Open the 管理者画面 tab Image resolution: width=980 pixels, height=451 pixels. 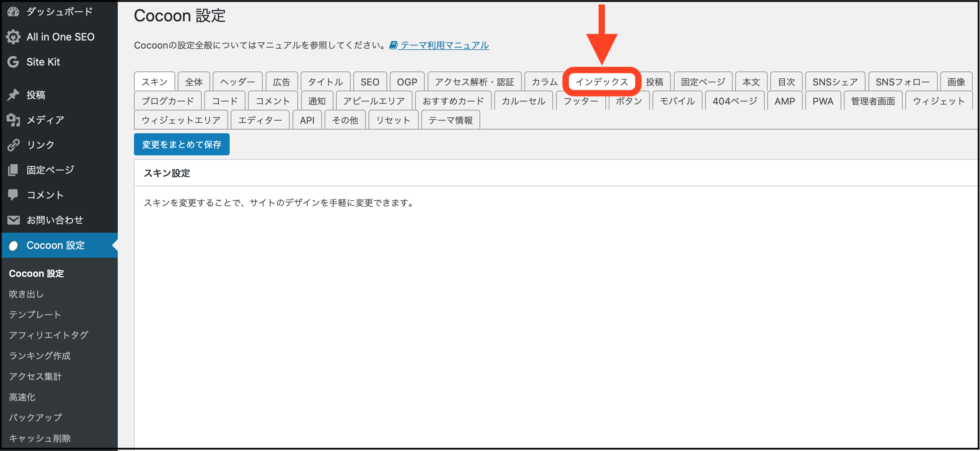tap(873, 101)
